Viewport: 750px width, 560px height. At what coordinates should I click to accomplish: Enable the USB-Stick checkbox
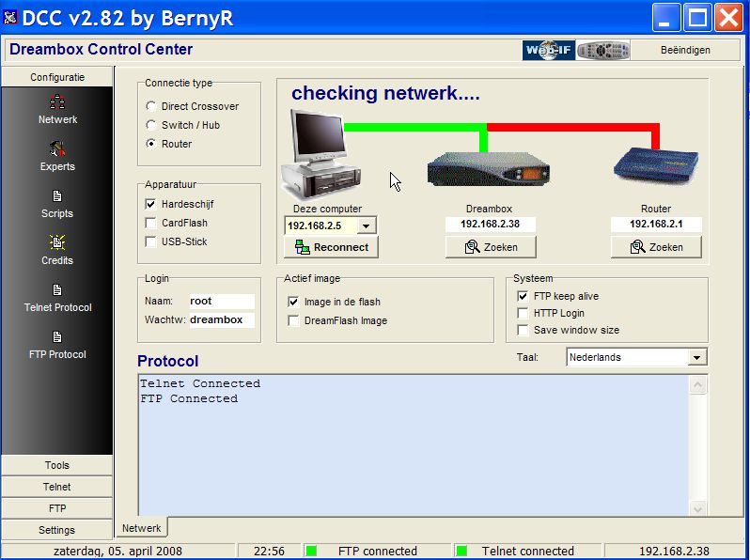click(x=150, y=241)
